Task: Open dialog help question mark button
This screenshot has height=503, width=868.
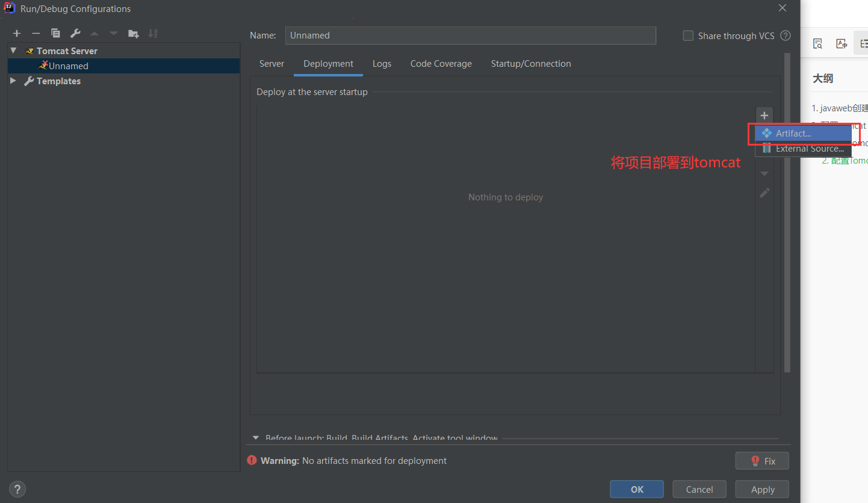Action: pyautogui.click(x=17, y=489)
